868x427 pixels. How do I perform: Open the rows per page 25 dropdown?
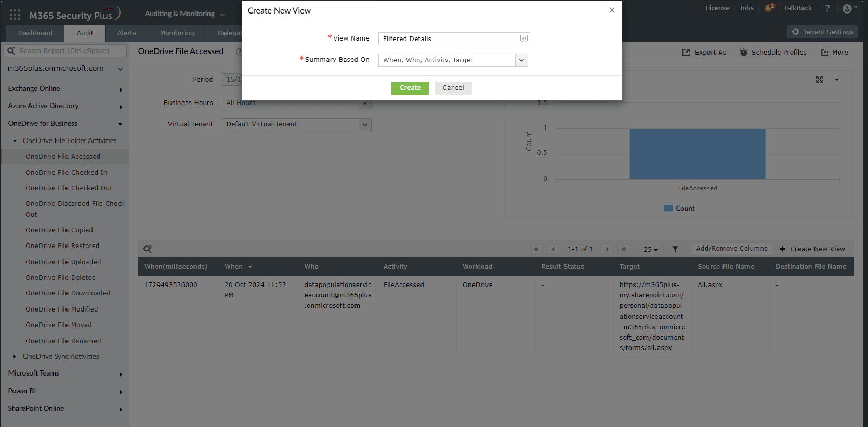pos(651,250)
